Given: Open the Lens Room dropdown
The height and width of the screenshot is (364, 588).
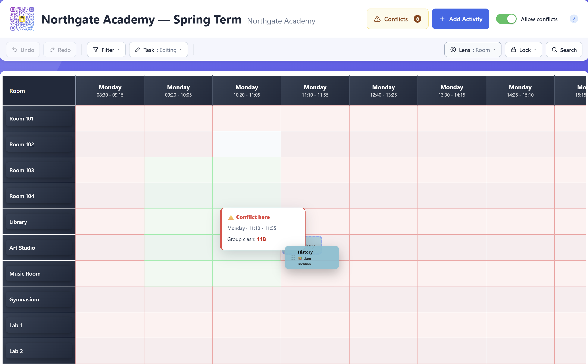Looking at the screenshot, I should (473, 50).
